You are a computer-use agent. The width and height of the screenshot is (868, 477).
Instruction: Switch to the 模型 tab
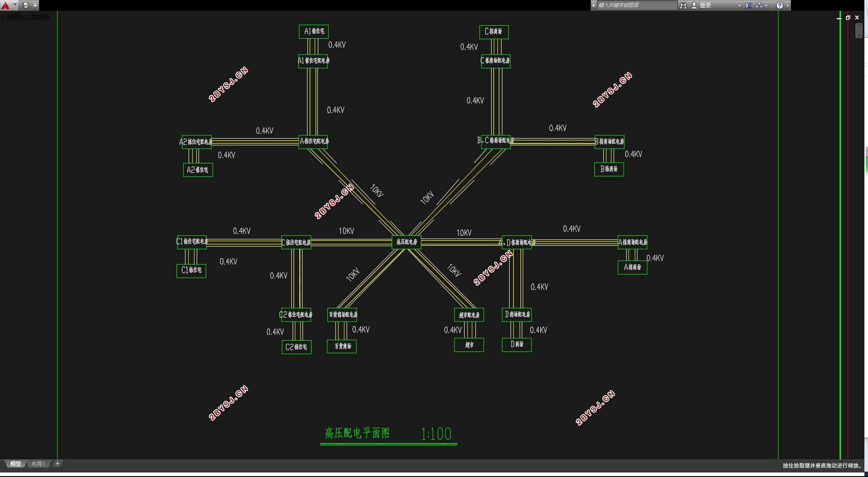pyautogui.click(x=16, y=463)
